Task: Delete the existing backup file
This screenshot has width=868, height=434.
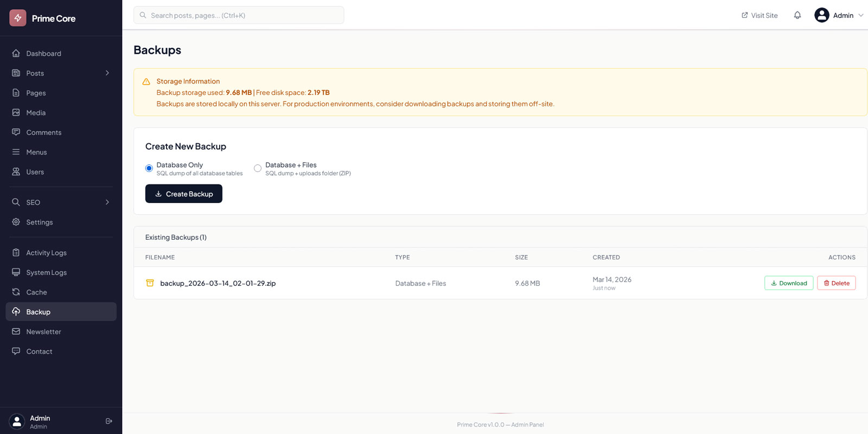Action: 836,283
